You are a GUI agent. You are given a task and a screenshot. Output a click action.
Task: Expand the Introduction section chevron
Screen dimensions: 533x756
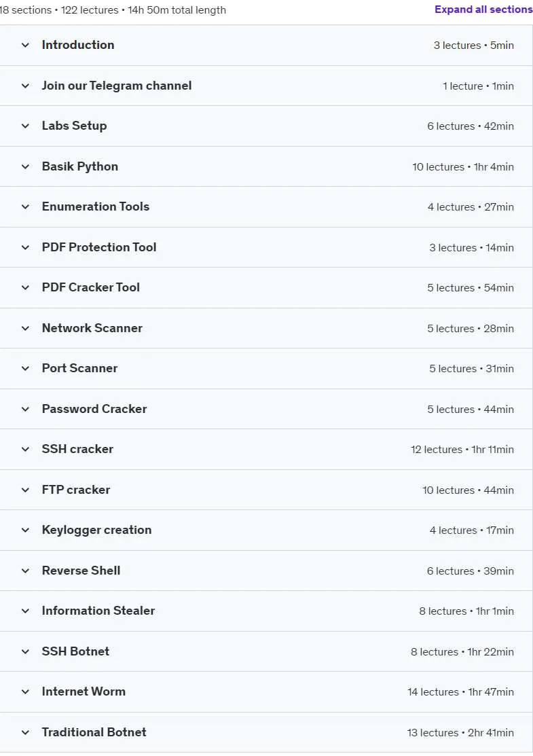(x=26, y=46)
